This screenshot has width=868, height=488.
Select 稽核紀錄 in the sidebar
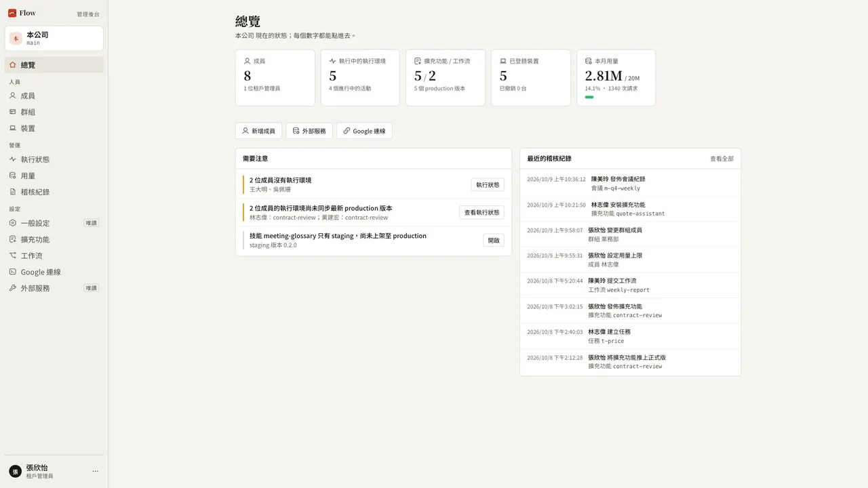[x=54, y=192]
